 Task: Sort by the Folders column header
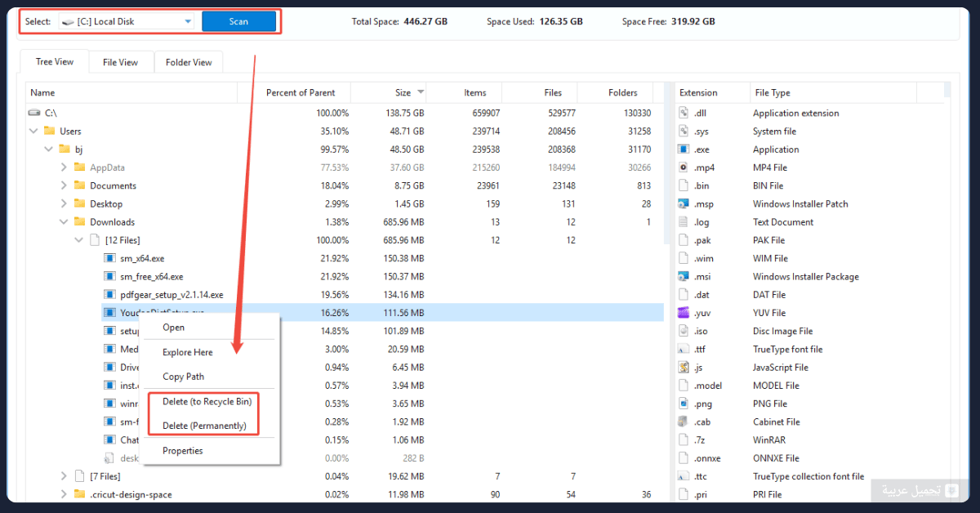coord(616,92)
